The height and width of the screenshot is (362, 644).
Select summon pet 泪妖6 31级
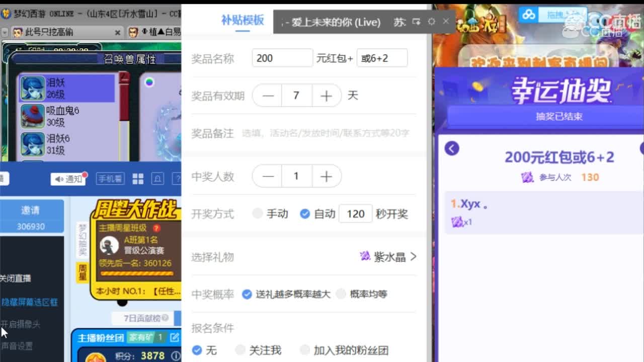pos(67,144)
